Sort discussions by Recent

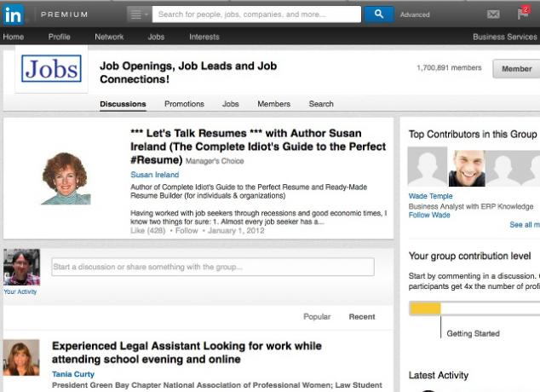pyautogui.click(x=362, y=316)
